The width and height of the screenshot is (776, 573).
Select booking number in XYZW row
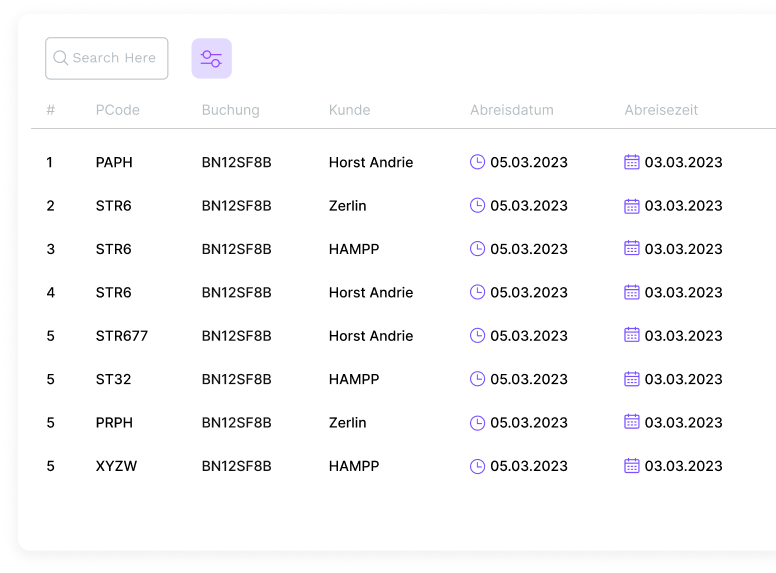(x=236, y=466)
